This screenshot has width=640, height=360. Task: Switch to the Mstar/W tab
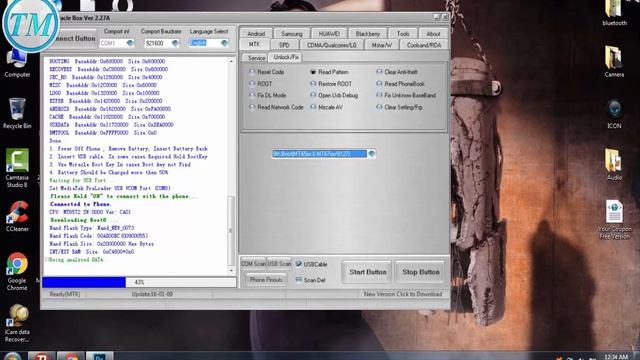[x=381, y=44]
